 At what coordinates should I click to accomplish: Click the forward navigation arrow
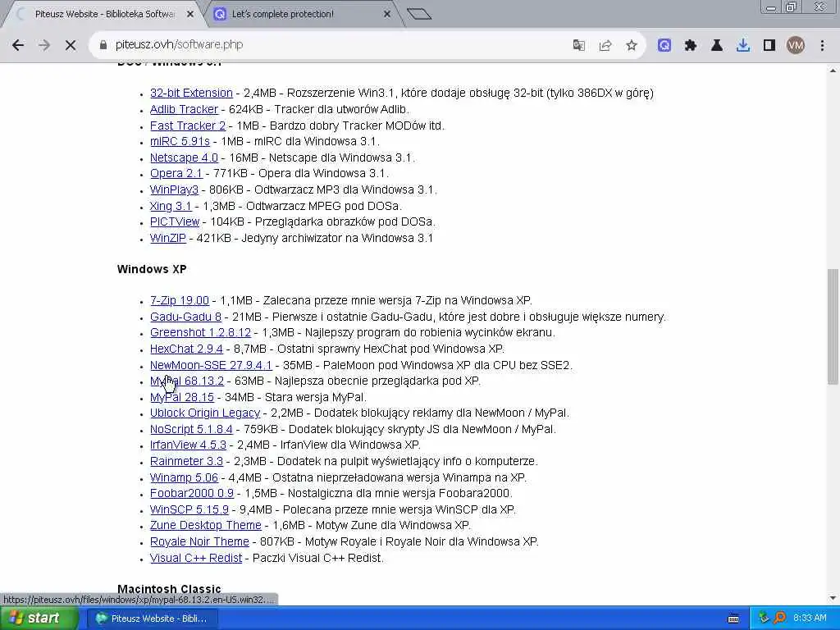click(44, 45)
